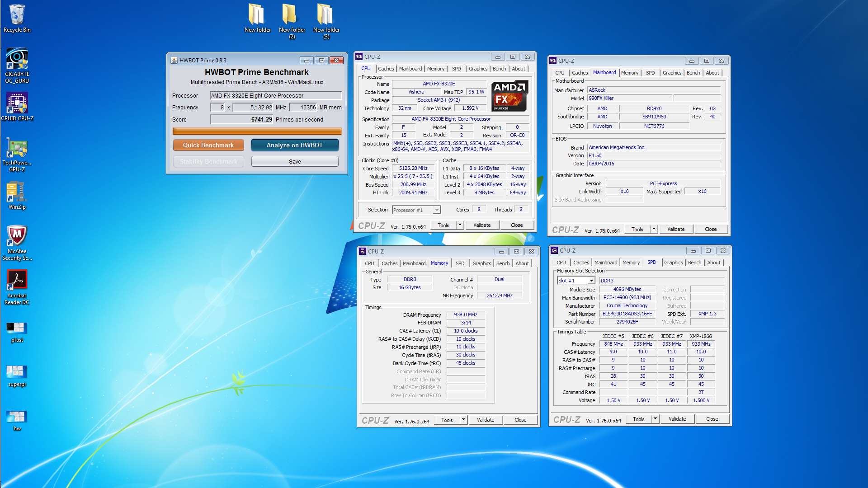
Task: Click Tools button in SPD window
Action: [639, 419]
